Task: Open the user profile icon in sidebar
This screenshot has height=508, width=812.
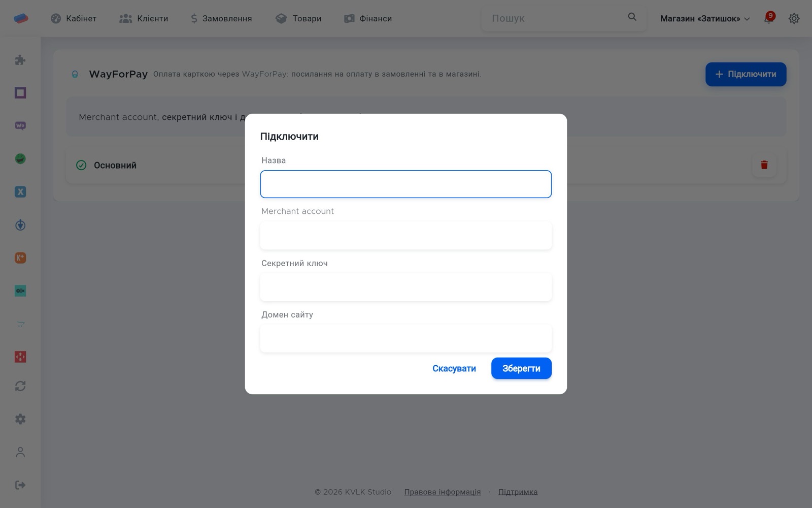Action: point(20,452)
